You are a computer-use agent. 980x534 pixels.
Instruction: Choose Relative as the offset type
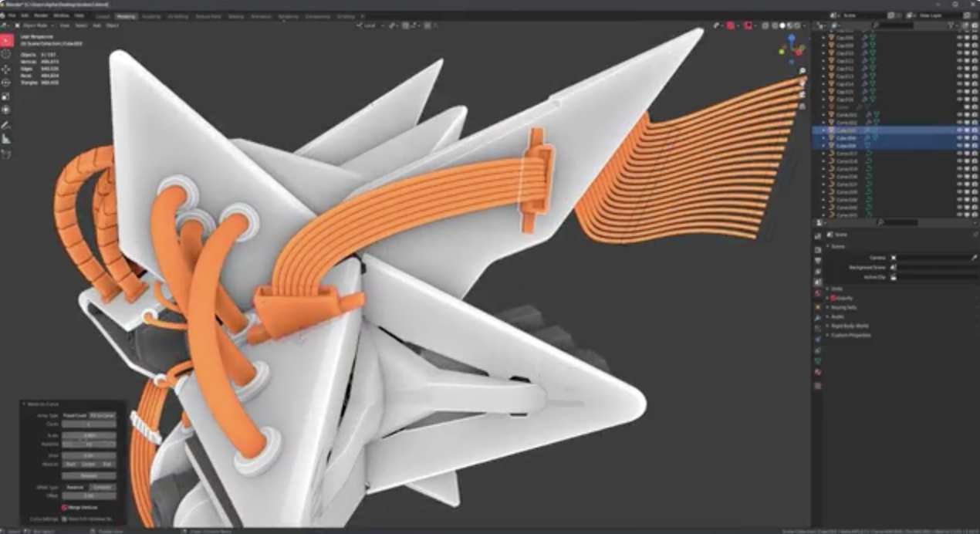coord(75,487)
